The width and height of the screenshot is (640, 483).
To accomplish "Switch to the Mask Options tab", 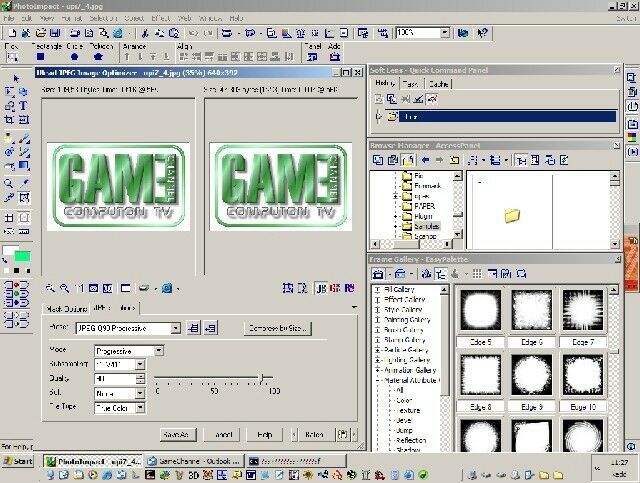I will tap(66, 308).
